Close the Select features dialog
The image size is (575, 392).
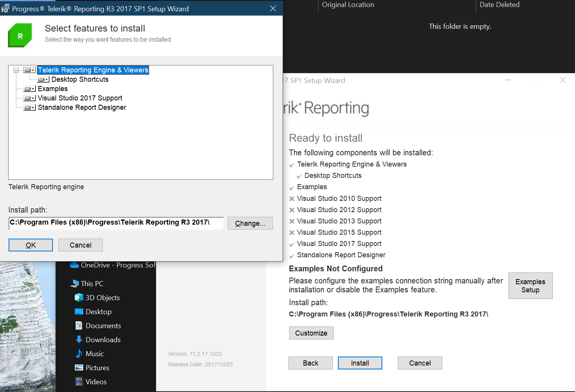click(x=273, y=9)
